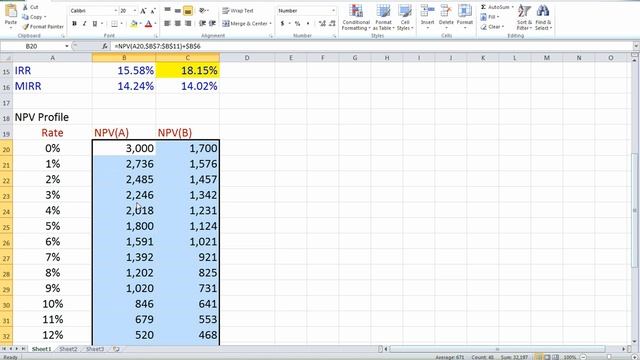Open the font size dropdown
Screen dimensions: 640x360
pos(135,11)
